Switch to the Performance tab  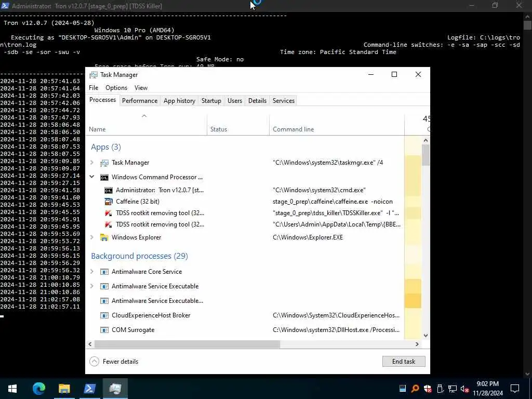[x=139, y=100]
